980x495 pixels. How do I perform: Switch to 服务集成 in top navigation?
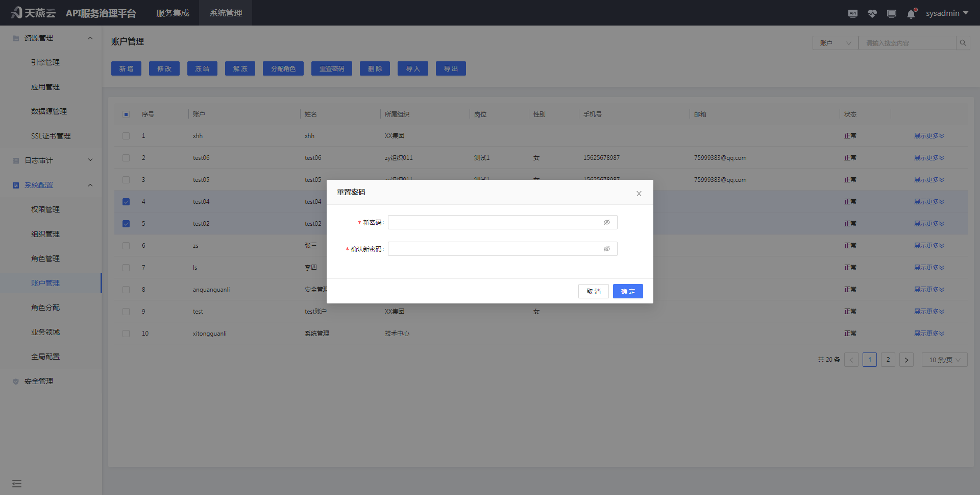(173, 13)
